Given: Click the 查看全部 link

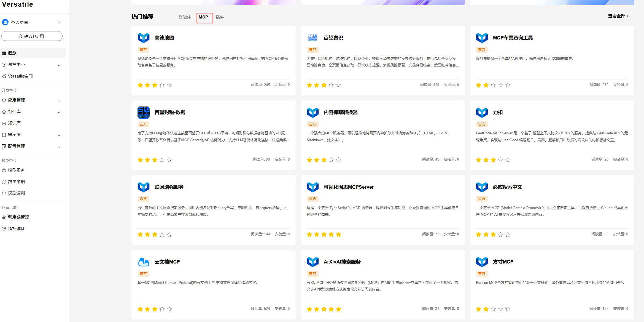Looking at the screenshot, I should point(618,16).
